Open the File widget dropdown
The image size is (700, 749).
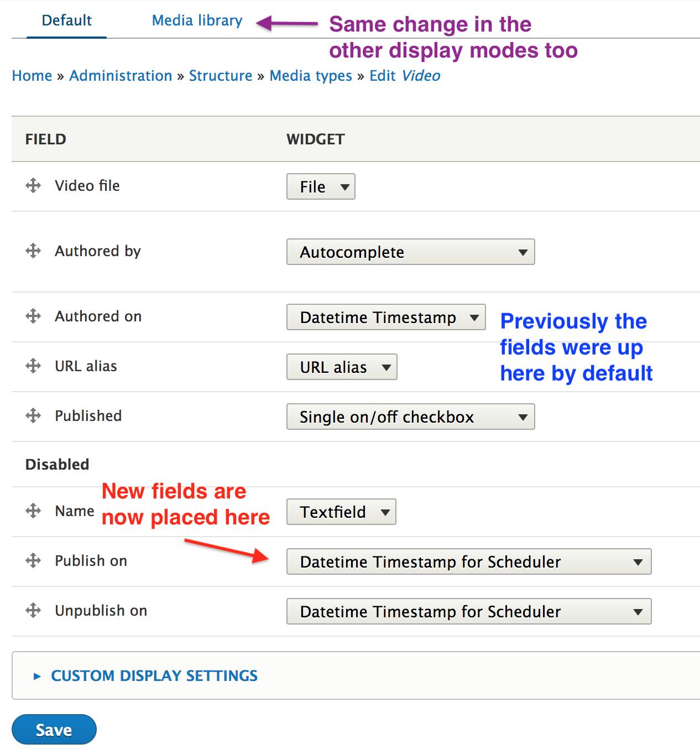(x=320, y=186)
